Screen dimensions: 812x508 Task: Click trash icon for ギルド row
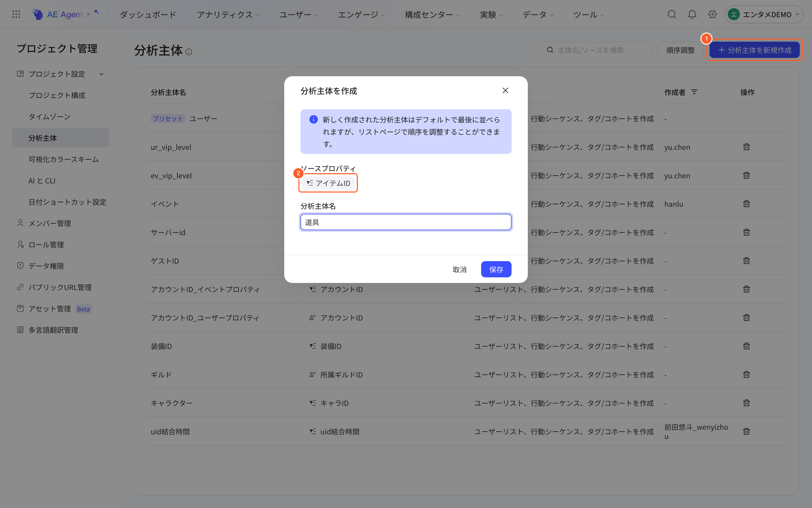pyautogui.click(x=746, y=374)
